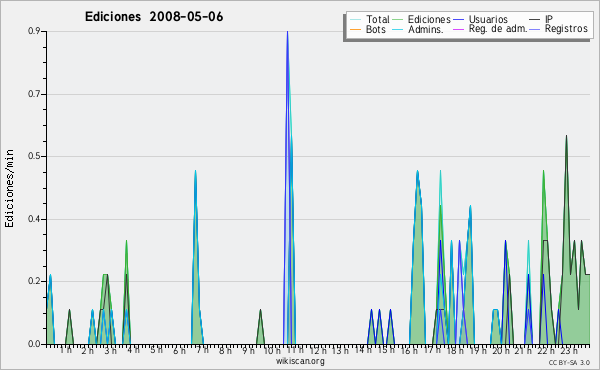Click the 0.0 y-axis value
The image size is (600, 370).
[34, 344]
